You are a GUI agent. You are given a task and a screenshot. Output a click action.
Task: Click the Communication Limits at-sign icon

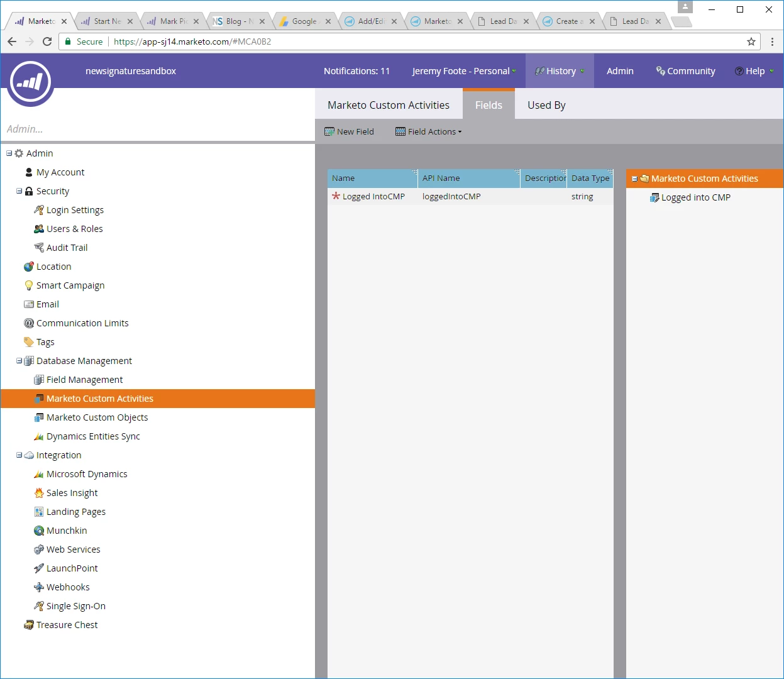tap(29, 323)
